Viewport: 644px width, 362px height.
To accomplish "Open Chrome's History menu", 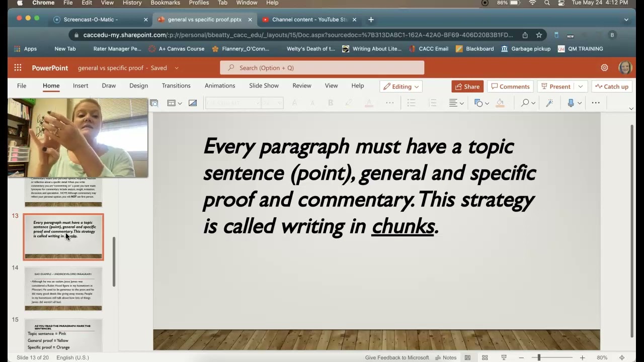I will click(x=132, y=3).
